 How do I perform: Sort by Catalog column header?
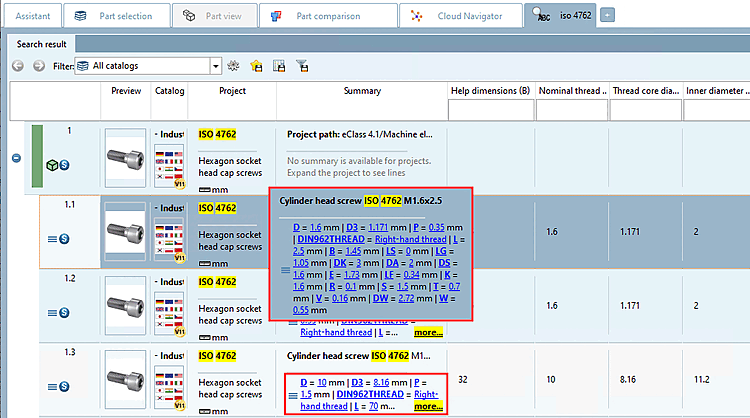[169, 91]
